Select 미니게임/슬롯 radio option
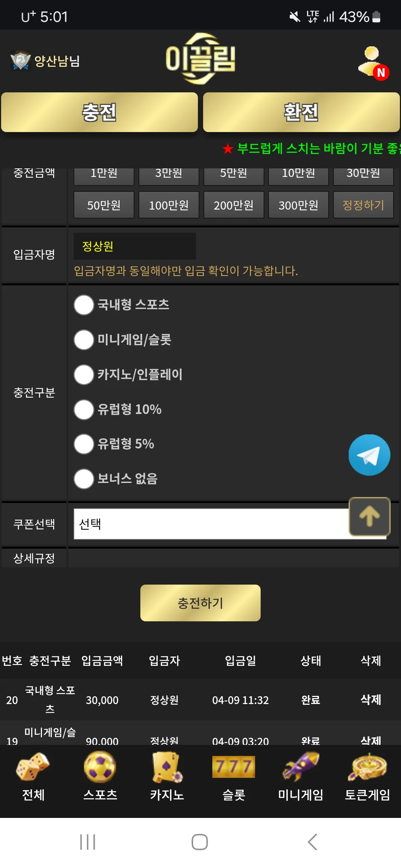Viewport: 401px width, 868px height. pyautogui.click(x=84, y=340)
